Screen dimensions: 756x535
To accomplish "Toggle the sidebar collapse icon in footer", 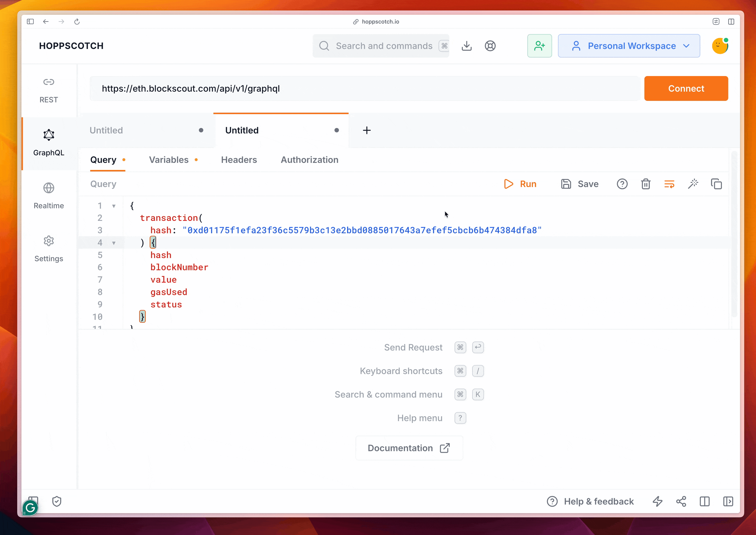I will point(728,501).
